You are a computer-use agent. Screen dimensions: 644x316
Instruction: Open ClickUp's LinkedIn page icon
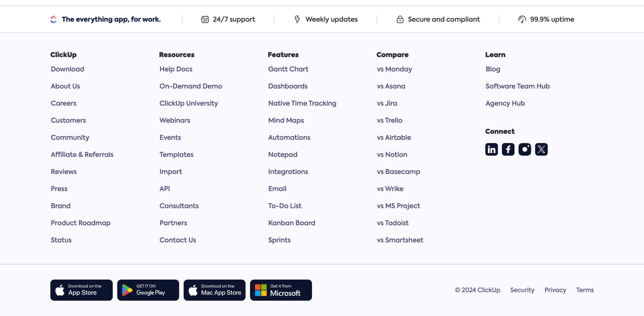point(491,149)
